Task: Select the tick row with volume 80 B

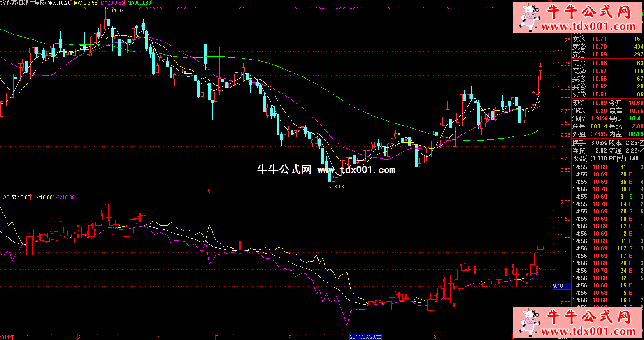Action: pyautogui.click(x=608, y=189)
